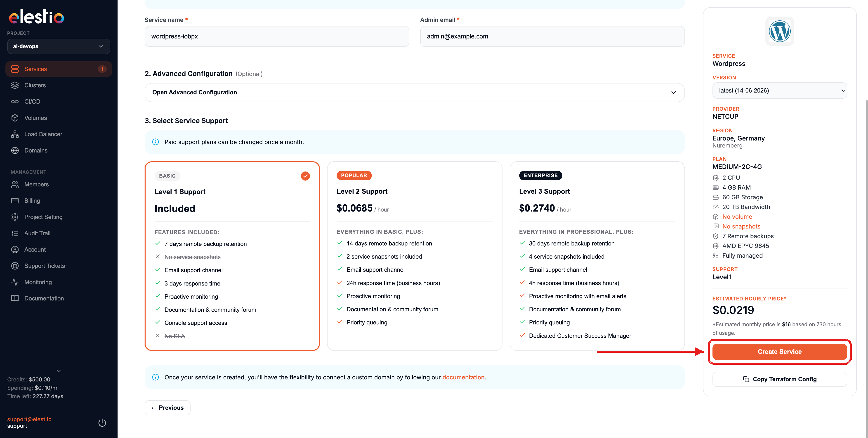Click the Audit Trail list icon
Viewport: 868px width, 438px height.
click(15, 233)
